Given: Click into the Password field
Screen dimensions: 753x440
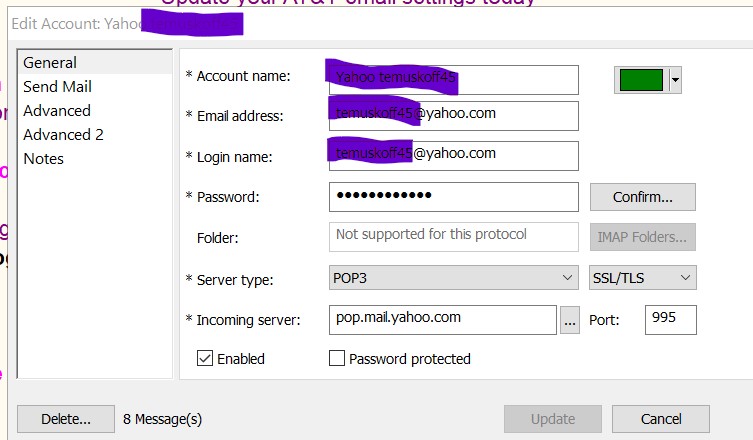Looking at the screenshot, I should coord(454,197).
